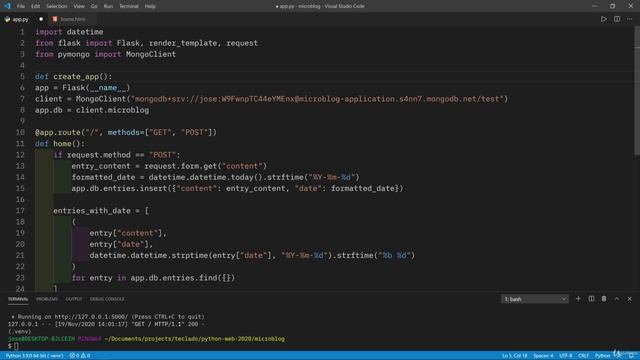Run the Python file with the play icon

[604, 19]
